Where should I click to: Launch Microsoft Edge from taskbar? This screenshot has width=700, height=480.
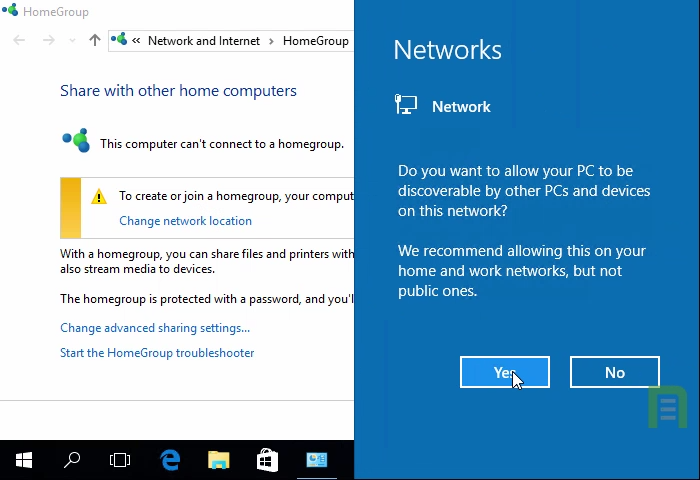[x=170, y=460]
